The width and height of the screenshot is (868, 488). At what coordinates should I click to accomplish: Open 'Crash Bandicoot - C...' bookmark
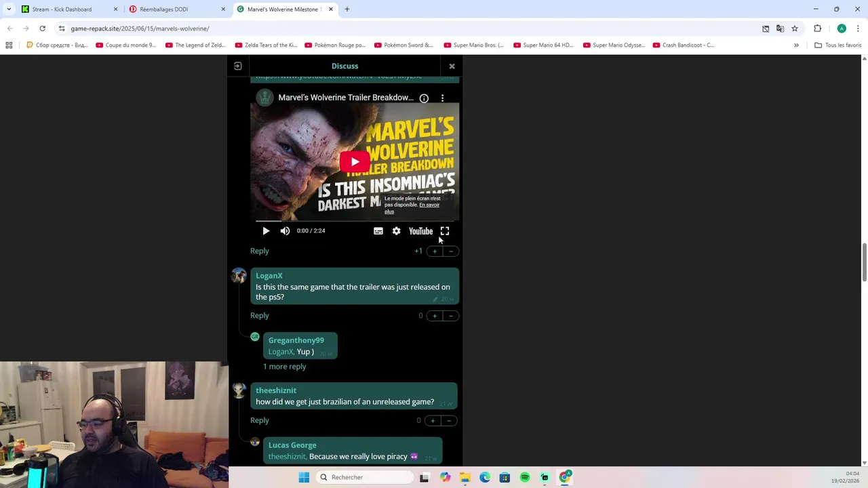(684, 45)
